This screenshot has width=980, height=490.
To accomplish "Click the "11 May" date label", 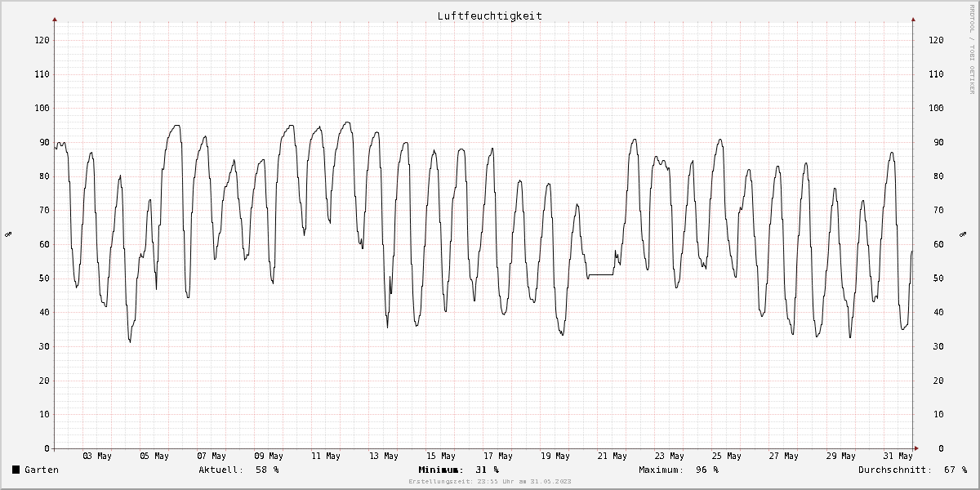I will click(x=326, y=456).
